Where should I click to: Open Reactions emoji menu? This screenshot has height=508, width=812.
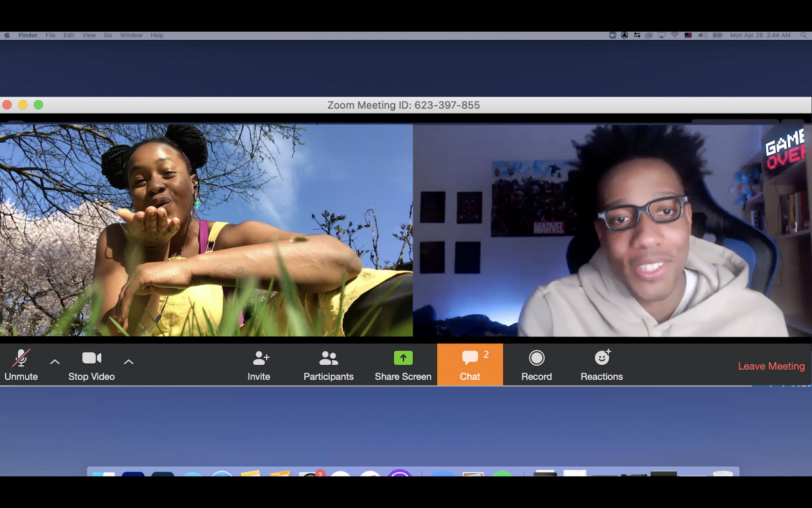click(602, 365)
